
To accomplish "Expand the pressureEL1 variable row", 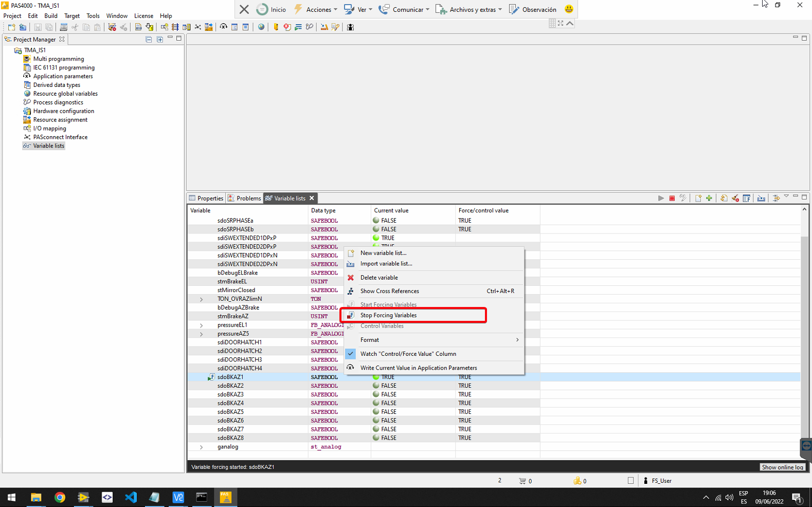I will (201, 325).
